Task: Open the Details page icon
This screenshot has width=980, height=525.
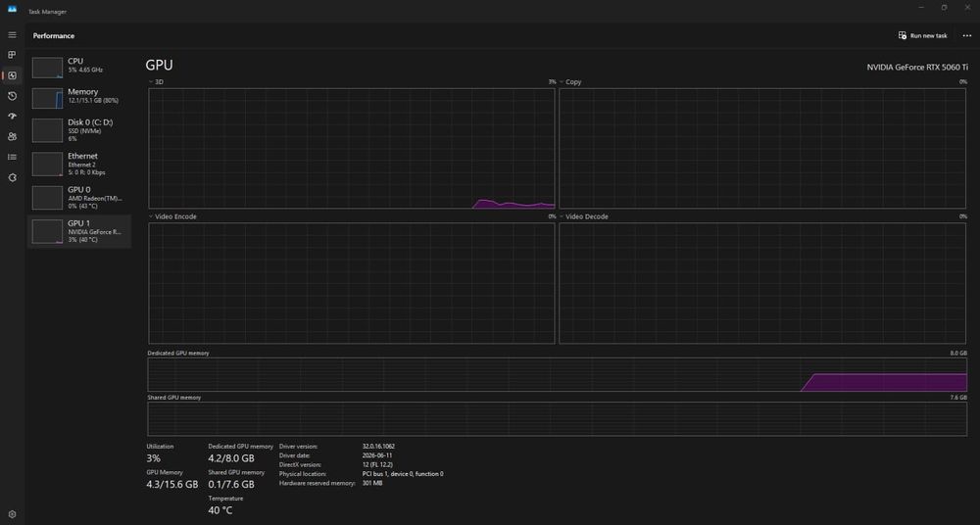Action: (12, 157)
